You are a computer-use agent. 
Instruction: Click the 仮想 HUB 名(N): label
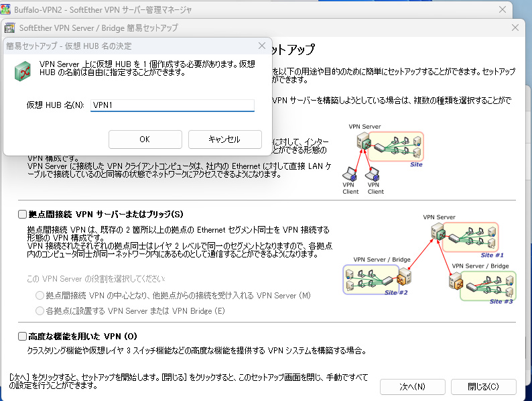[x=56, y=105]
